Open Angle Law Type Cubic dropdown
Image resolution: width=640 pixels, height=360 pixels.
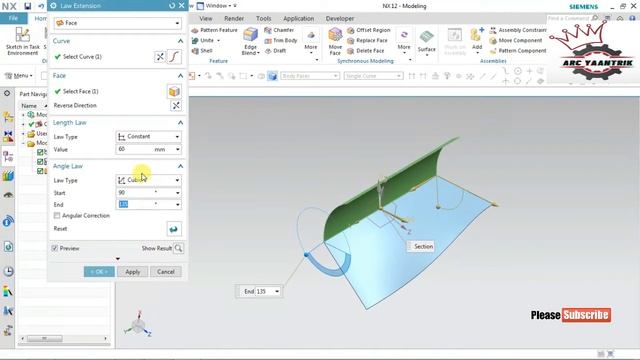(149, 180)
